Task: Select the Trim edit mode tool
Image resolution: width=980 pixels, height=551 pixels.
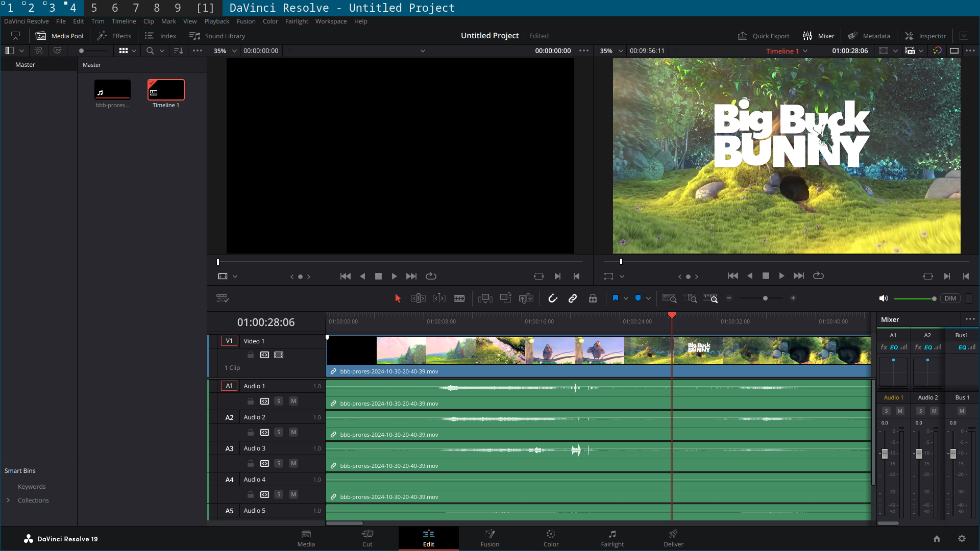Action: click(x=418, y=298)
